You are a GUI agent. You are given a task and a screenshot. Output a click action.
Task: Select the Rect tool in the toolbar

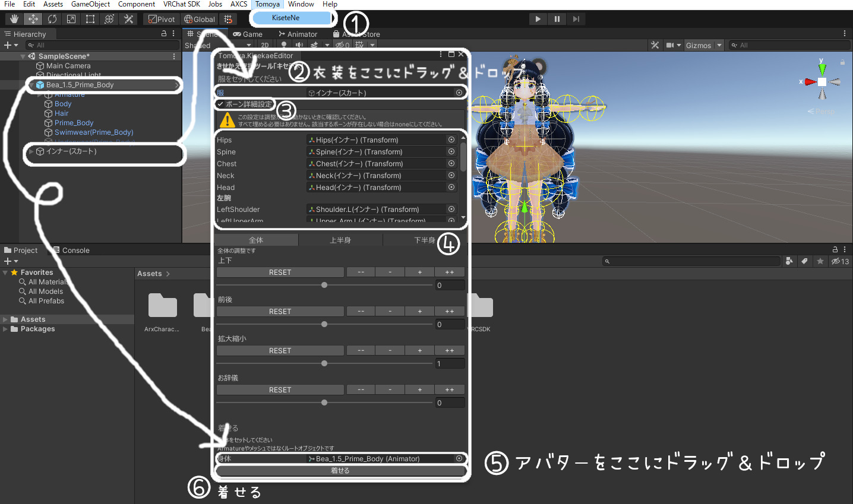pos(90,19)
